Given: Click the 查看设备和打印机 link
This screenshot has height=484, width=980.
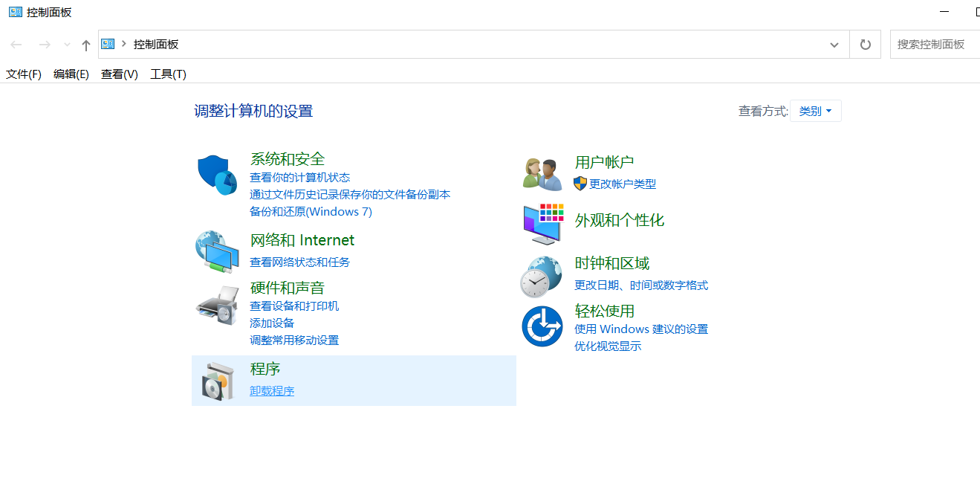Looking at the screenshot, I should 294,306.
